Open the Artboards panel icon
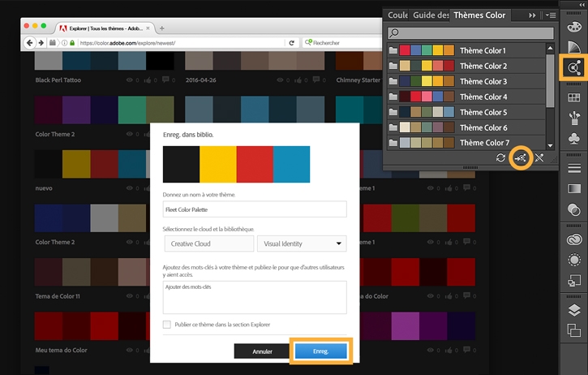 pos(573,330)
